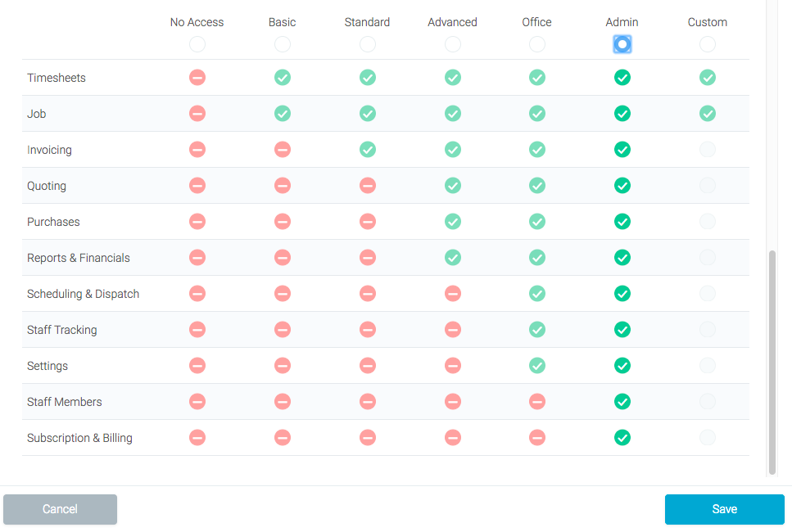This screenshot has width=792, height=532.
Task: Click the Scheduling & Dispatch row label
Action: pos(83,294)
